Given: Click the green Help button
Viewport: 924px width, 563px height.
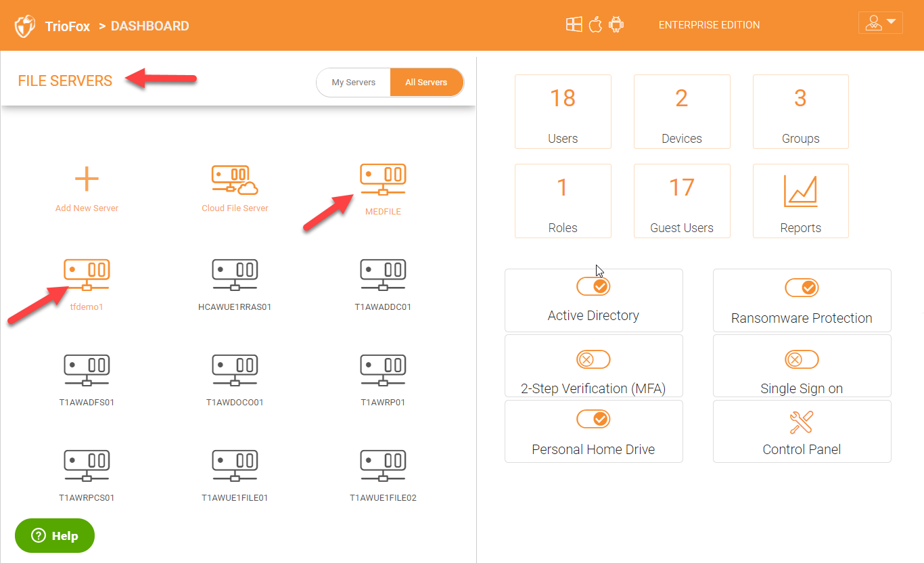Looking at the screenshot, I should [55, 536].
